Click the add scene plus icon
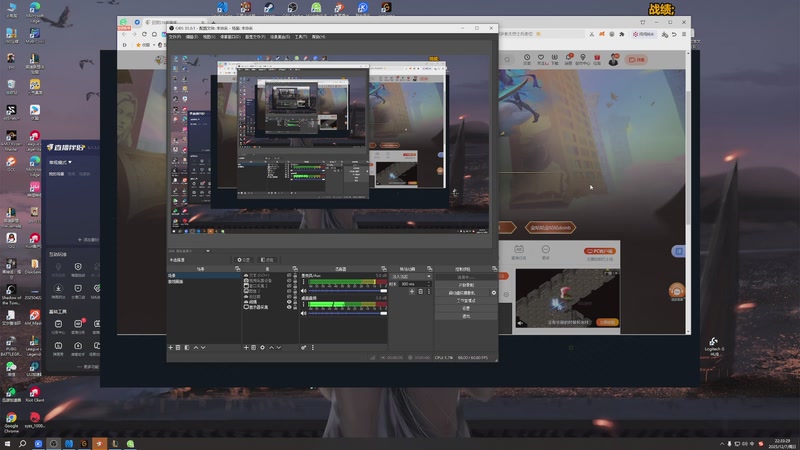800x450 pixels. coord(171,347)
